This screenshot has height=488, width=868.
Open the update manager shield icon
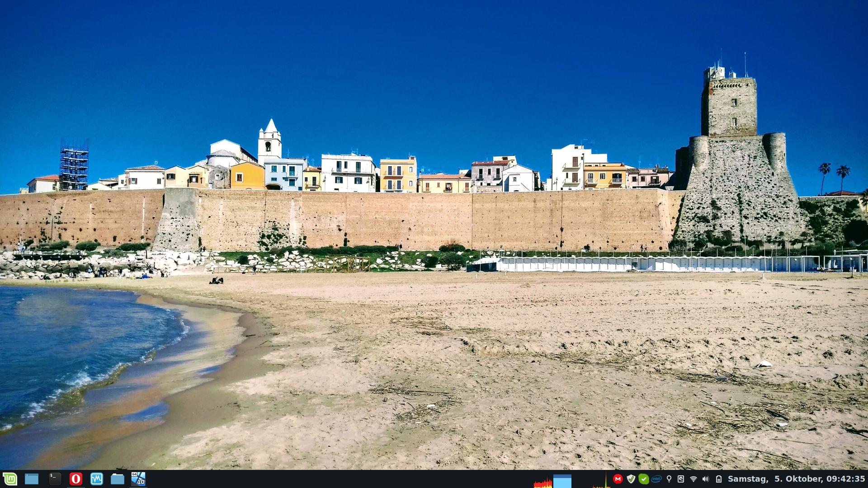[631, 479]
